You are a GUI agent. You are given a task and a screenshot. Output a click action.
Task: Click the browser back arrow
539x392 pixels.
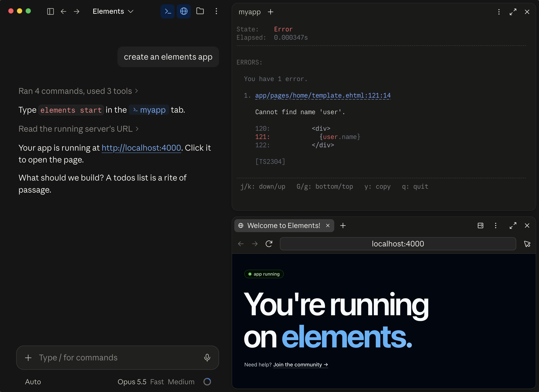pyautogui.click(x=241, y=244)
